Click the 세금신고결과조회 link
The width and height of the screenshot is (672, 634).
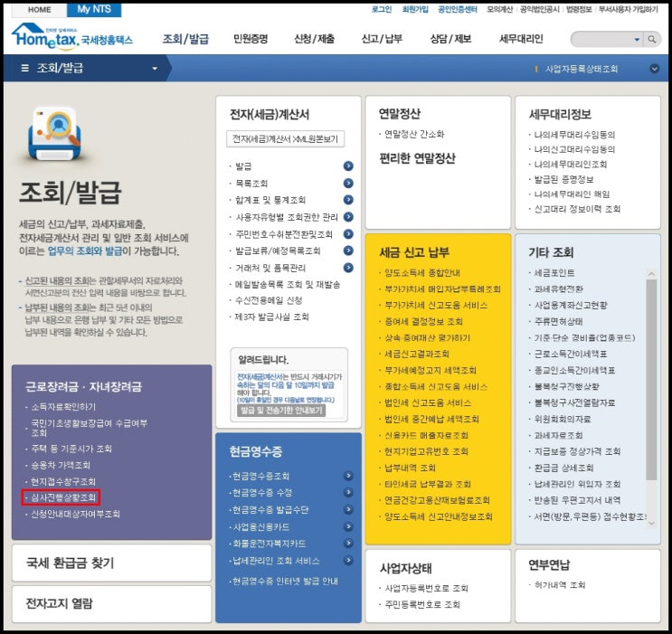coord(417,354)
